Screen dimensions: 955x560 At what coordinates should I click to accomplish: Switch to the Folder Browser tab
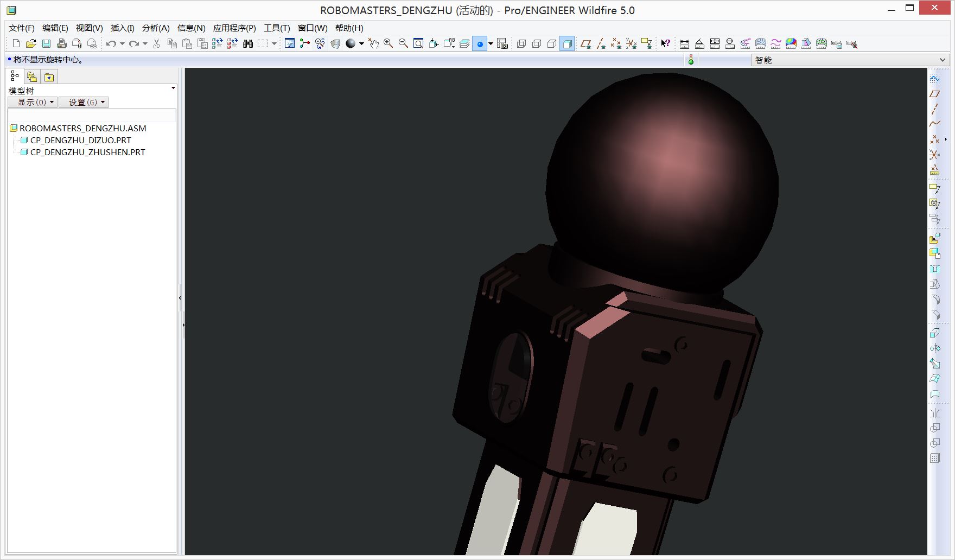click(32, 77)
